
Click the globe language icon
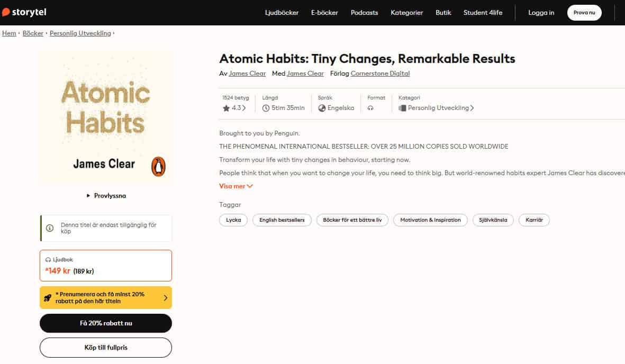(x=322, y=108)
